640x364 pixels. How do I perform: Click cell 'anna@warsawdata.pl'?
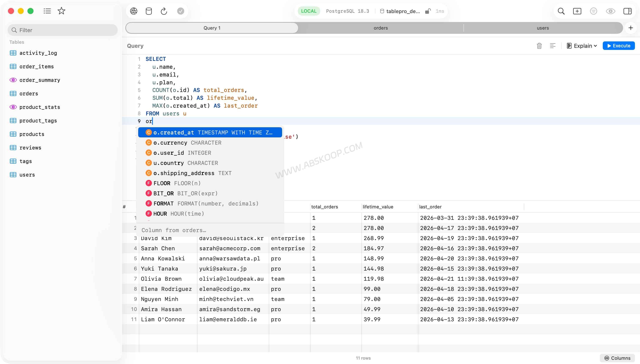(x=233, y=259)
